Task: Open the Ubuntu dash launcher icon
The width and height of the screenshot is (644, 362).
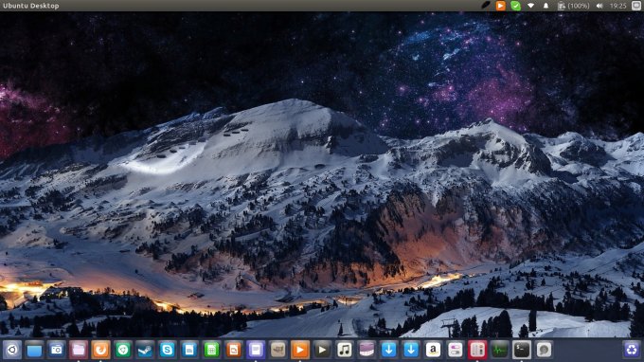Action: point(12,350)
